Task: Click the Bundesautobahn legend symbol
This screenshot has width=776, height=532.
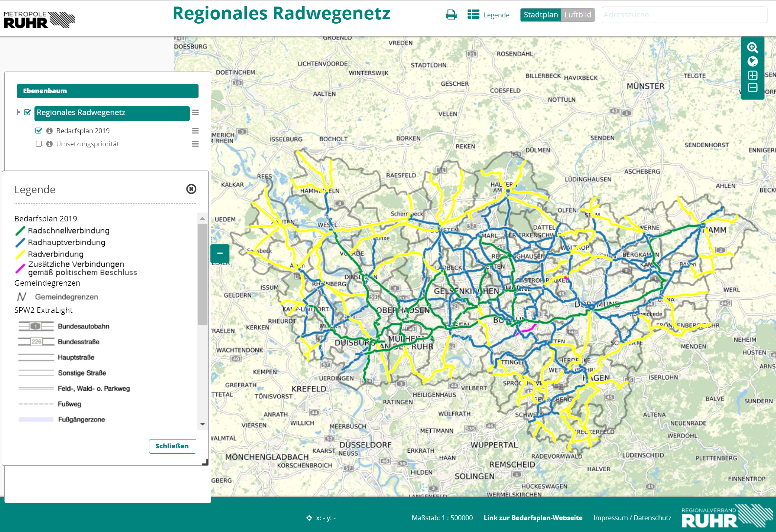Action: tap(36, 326)
